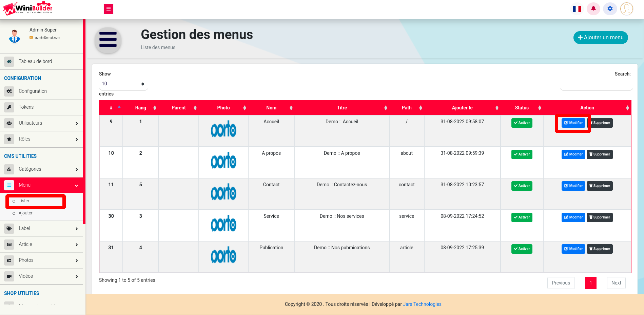
Task: Toggle Activer status for Accueil
Action: point(522,123)
